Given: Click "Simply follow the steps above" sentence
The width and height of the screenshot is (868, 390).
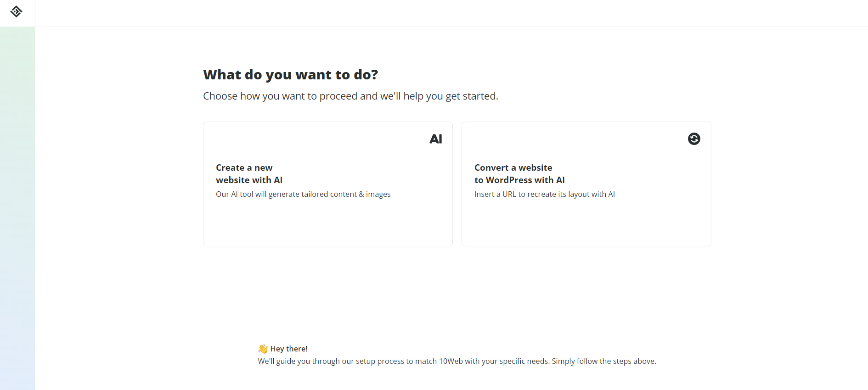Looking at the screenshot, I should point(603,362).
